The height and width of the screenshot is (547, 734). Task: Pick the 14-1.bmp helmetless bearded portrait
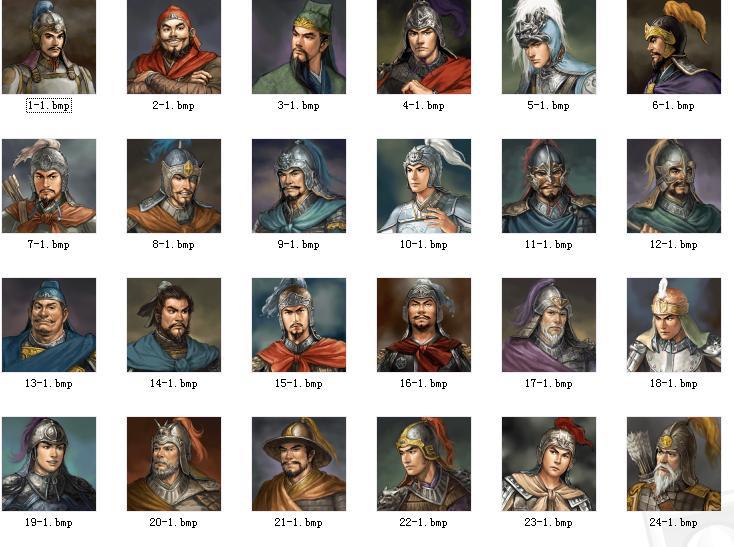[174, 325]
